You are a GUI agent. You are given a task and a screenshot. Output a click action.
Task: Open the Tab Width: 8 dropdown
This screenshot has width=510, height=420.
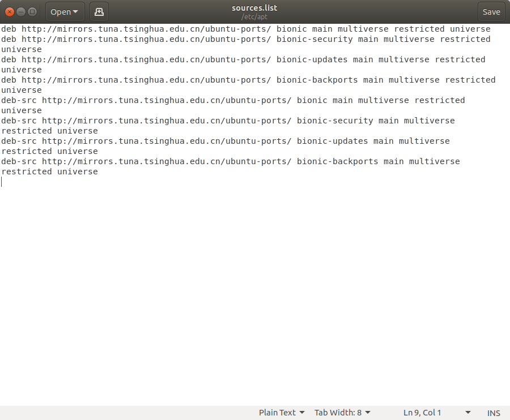(x=342, y=413)
